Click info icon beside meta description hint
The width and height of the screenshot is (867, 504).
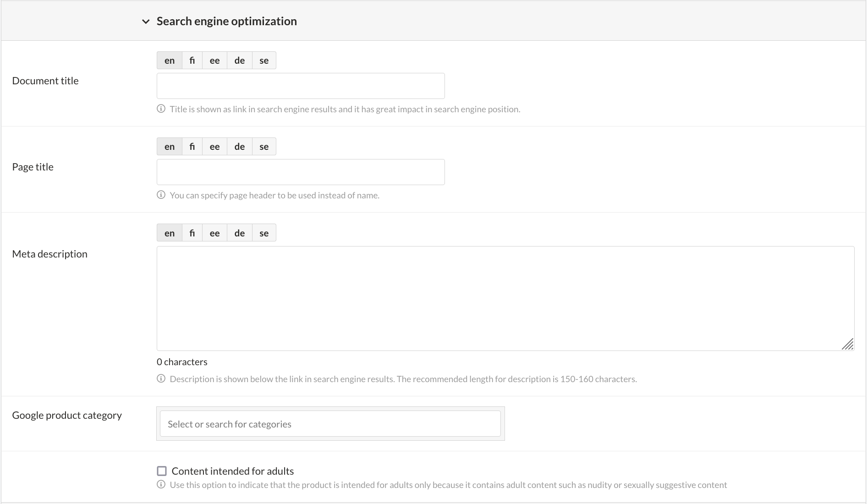[x=161, y=378]
